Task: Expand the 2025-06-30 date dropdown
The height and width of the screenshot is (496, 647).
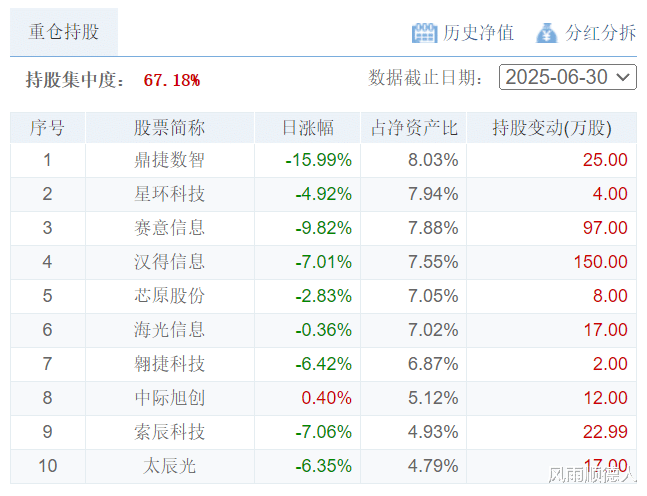Action: (568, 77)
